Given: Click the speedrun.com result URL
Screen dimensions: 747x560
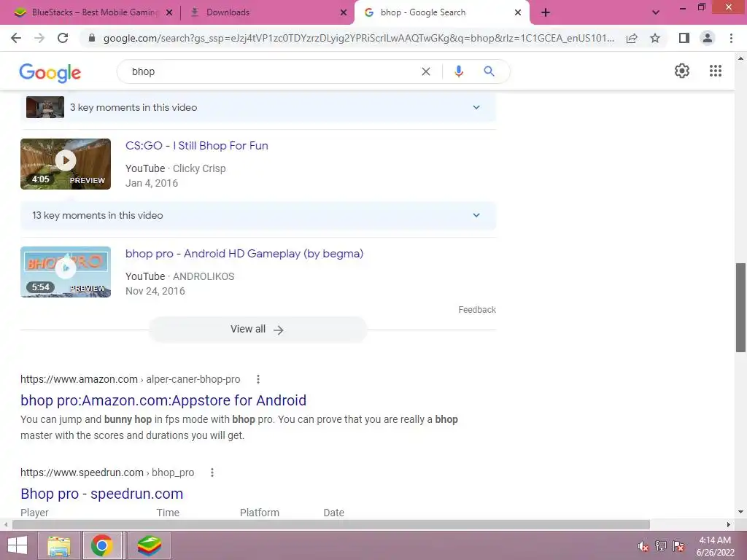Looking at the screenshot, I should (107, 472).
